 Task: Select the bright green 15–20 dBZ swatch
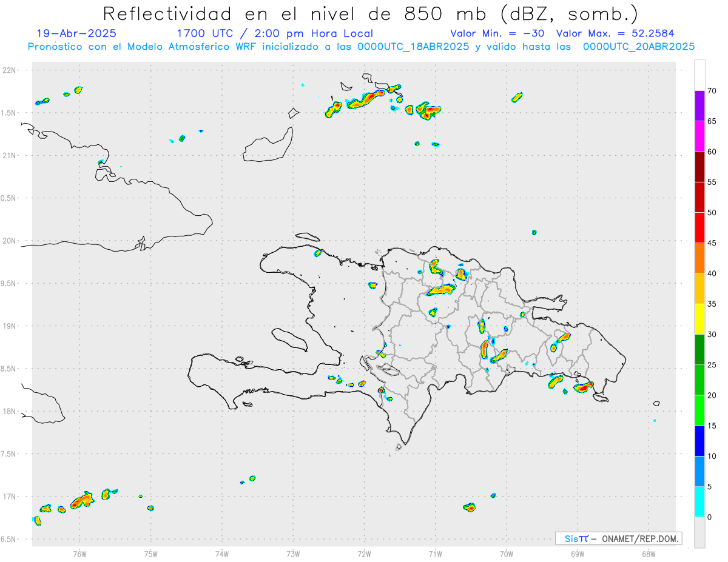point(699,410)
